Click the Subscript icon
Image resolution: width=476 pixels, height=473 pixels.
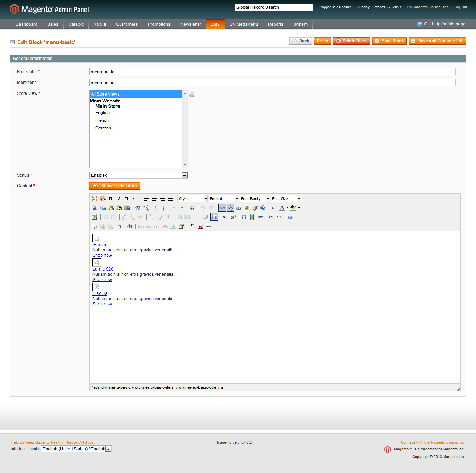(225, 217)
